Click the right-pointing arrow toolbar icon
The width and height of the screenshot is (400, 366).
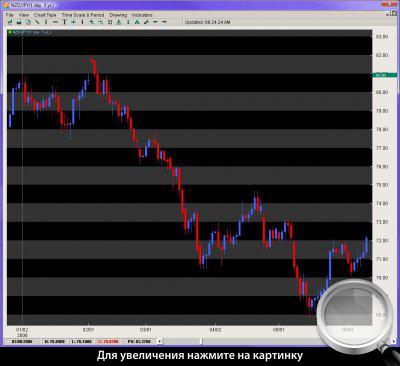164,22
